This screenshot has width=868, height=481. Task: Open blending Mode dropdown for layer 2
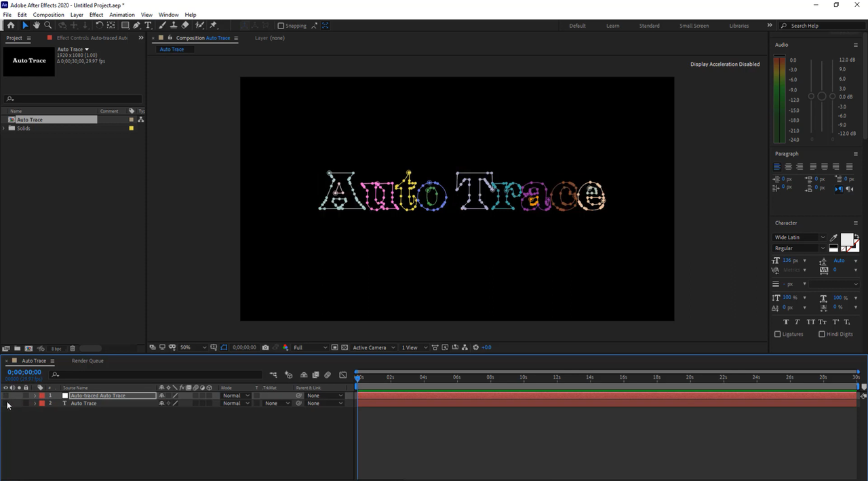tap(236, 403)
